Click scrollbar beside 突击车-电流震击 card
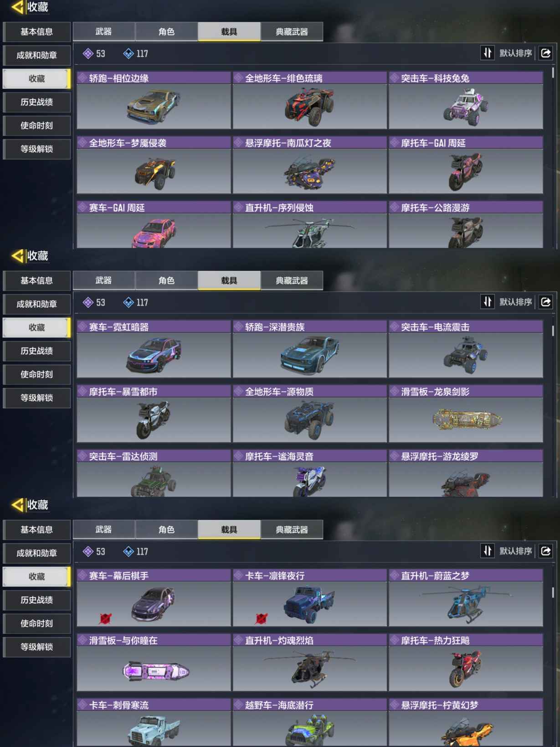The image size is (560, 747). tap(553, 331)
